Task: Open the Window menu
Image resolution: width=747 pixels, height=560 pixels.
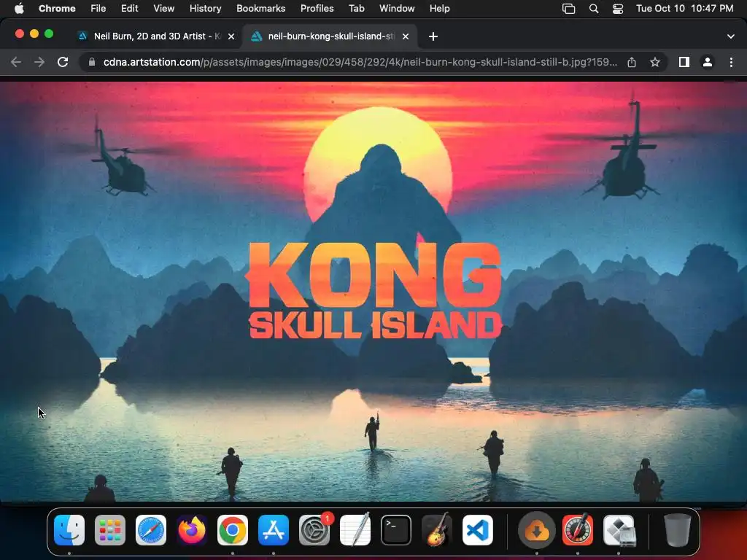Action: (x=397, y=9)
